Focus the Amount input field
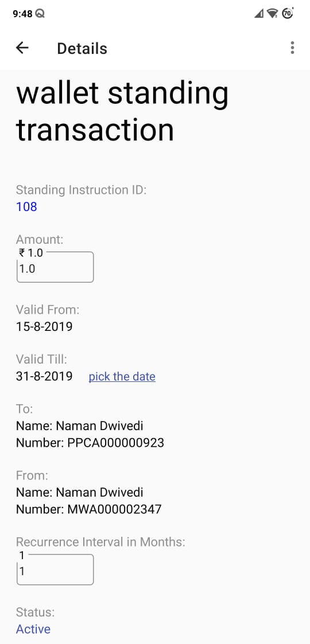310x644 pixels. [55, 267]
